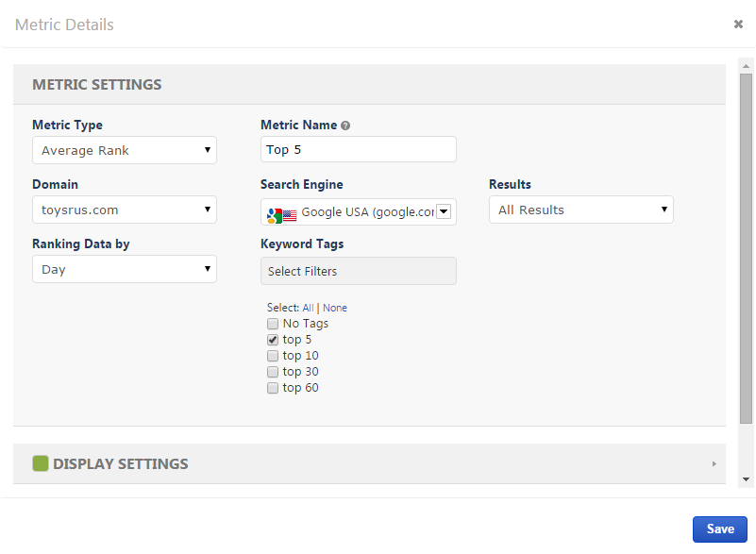Image resolution: width=756 pixels, height=554 pixels.
Task: Click the green Display Settings color square
Action: click(x=41, y=463)
